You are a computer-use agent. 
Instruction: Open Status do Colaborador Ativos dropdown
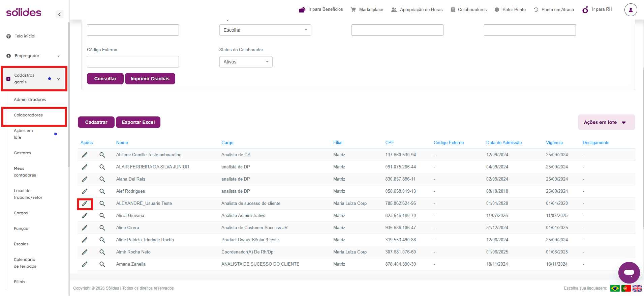click(x=246, y=62)
